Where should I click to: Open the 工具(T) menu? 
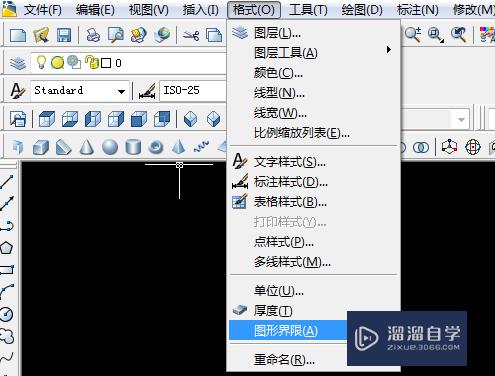click(308, 10)
